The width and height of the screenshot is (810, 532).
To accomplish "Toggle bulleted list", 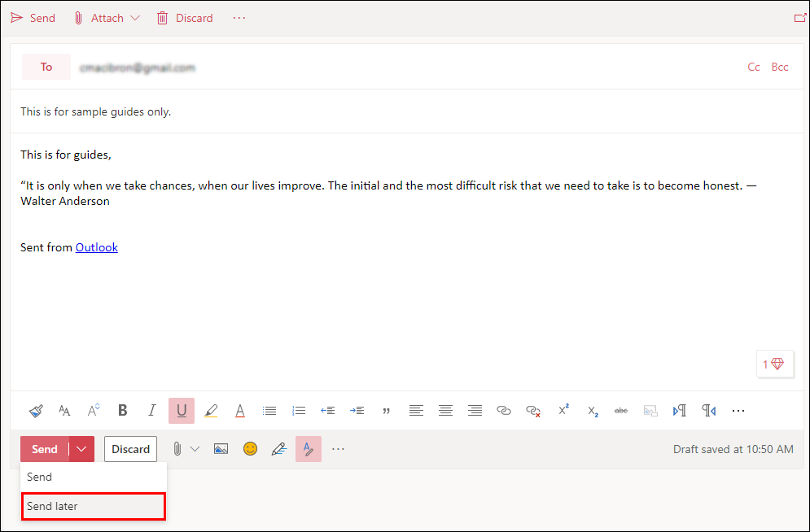I will click(269, 411).
